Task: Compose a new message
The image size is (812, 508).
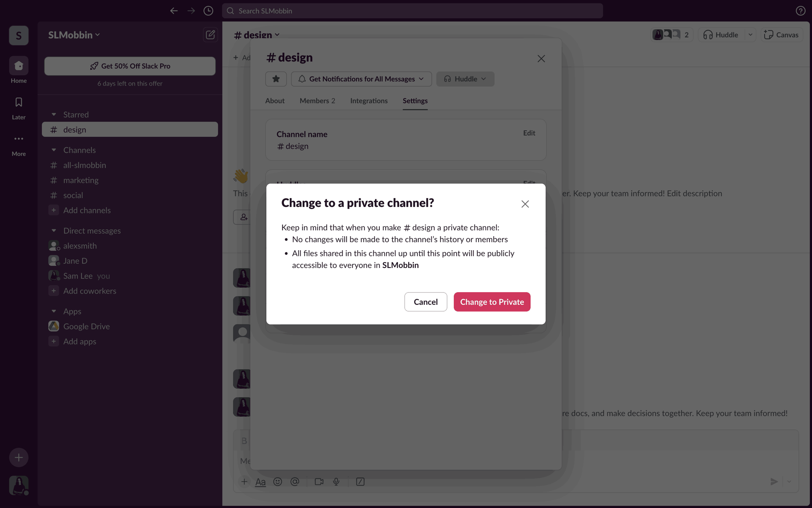Action: [210, 35]
